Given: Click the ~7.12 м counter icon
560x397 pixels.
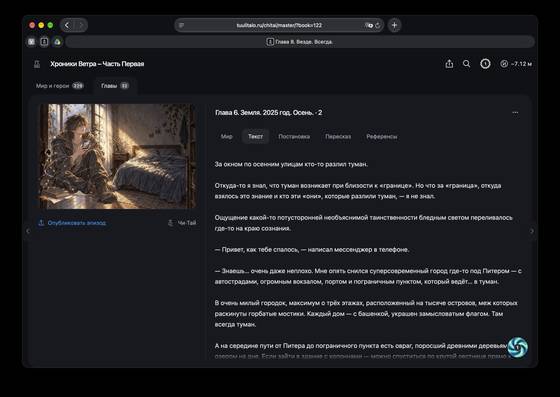Looking at the screenshot, I should (x=504, y=64).
